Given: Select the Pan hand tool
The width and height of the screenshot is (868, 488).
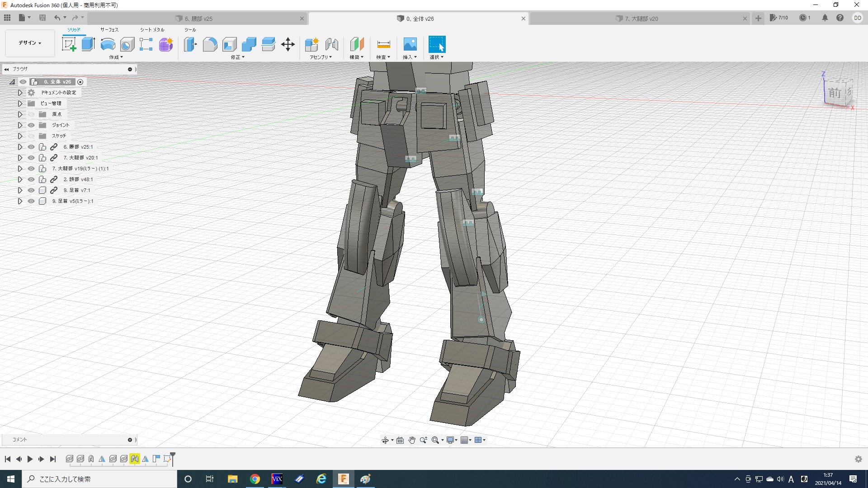Looking at the screenshot, I should pos(411,440).
